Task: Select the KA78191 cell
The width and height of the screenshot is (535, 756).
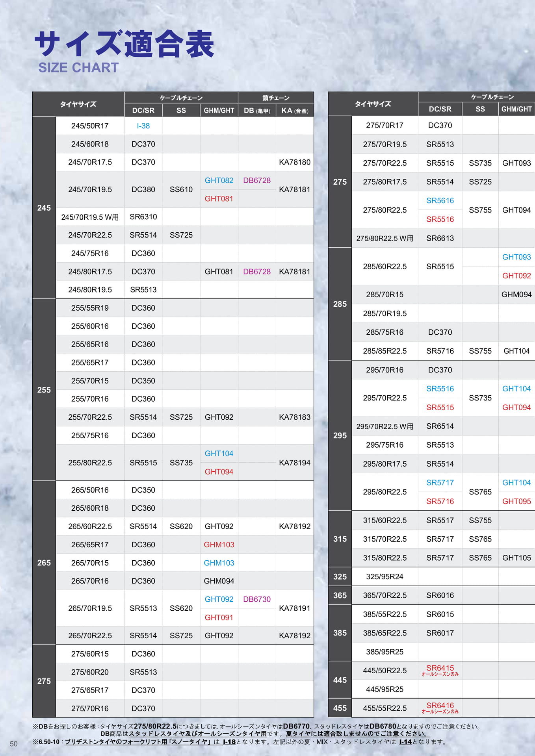Action: (295, 608)
